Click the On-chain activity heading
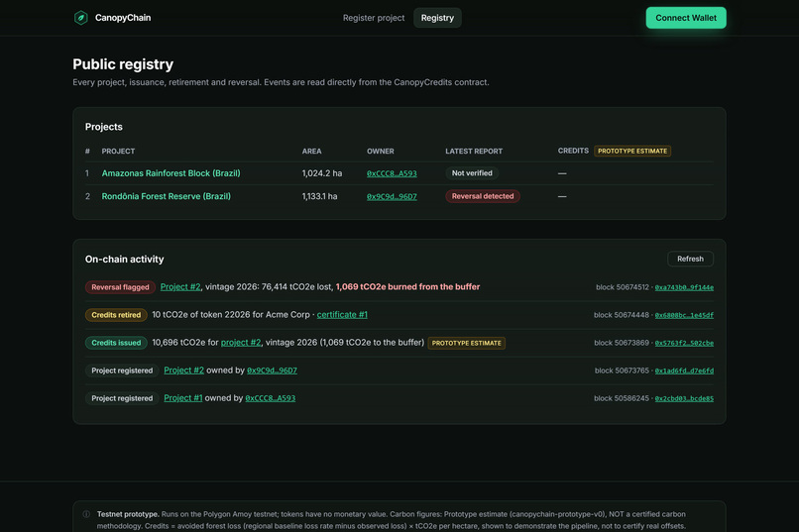Viewport: 799px width, 532px height. pyautogui.click(x=124, y=260)
